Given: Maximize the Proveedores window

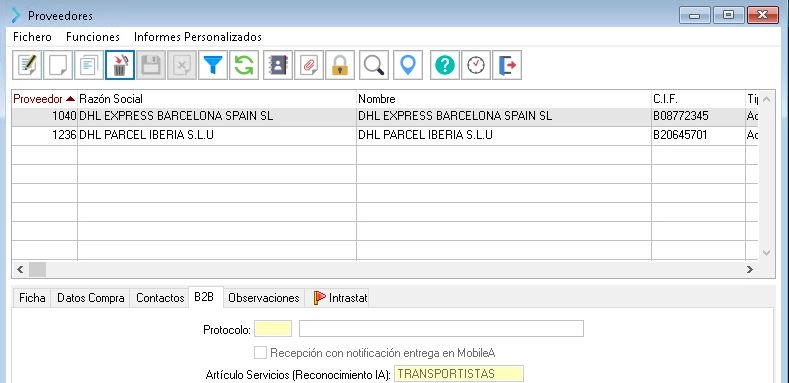Looking at the screenshot, I should pos(728,15).
